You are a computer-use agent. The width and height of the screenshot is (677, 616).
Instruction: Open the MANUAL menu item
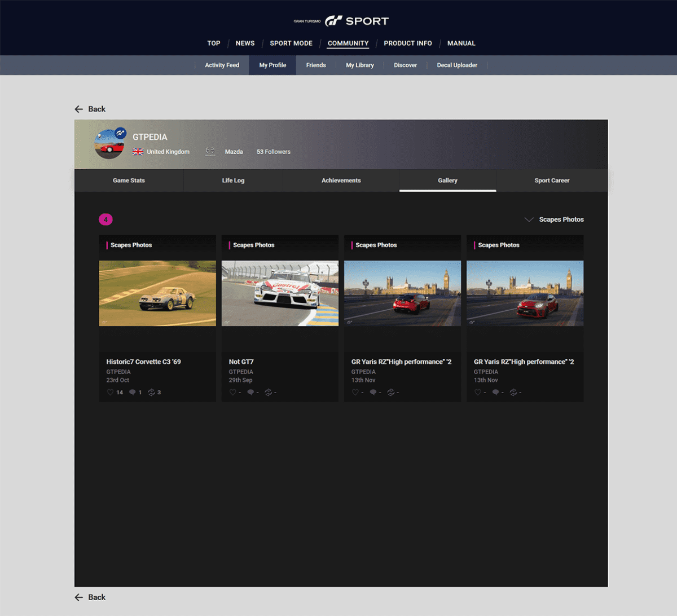click(461, 43)
